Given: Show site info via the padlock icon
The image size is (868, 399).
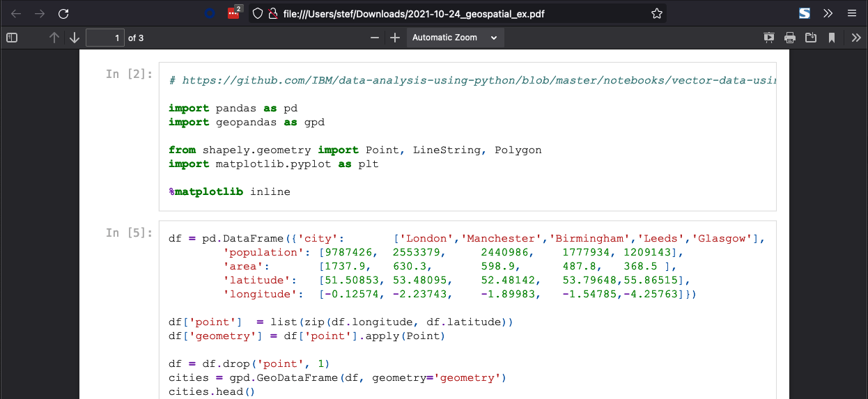Looking at the screenshot, I should point(273,13).
